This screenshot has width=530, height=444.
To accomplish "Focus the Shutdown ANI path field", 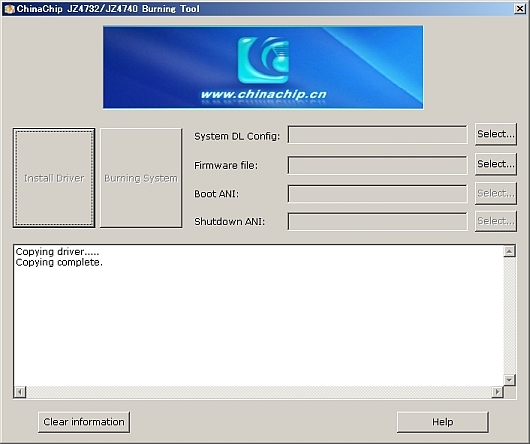I will point(378,222).
